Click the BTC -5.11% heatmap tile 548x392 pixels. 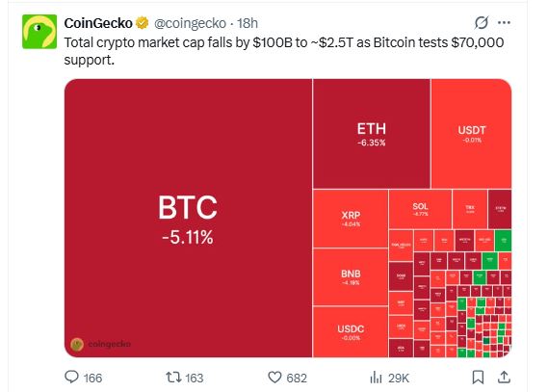(189, 218)
